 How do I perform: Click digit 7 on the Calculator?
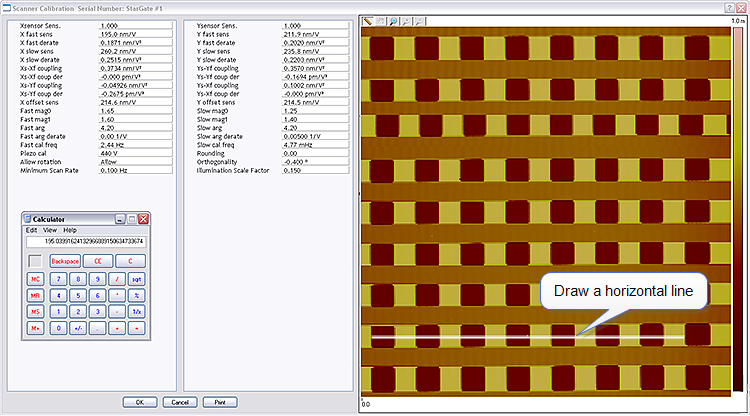coord(59,279)
